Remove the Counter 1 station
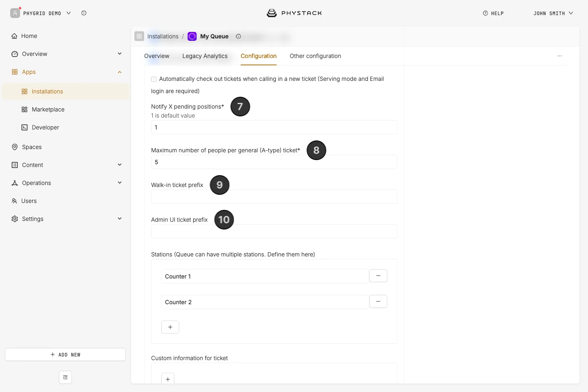 point(378,276)
